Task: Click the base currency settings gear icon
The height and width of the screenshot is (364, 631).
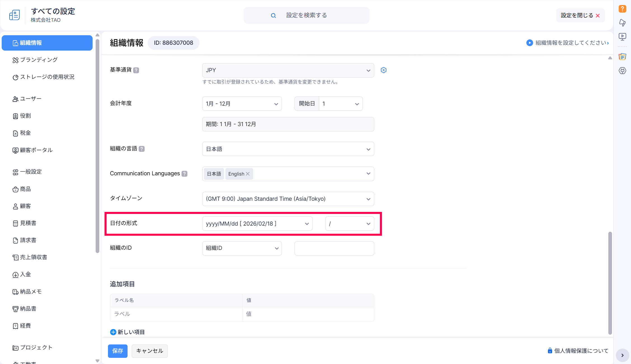Action: (383, 70)
